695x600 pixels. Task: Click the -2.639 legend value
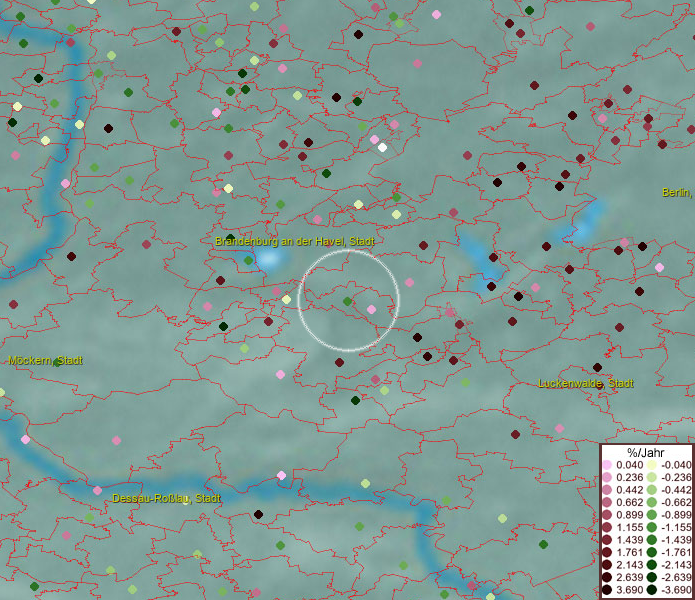point(676,577)
